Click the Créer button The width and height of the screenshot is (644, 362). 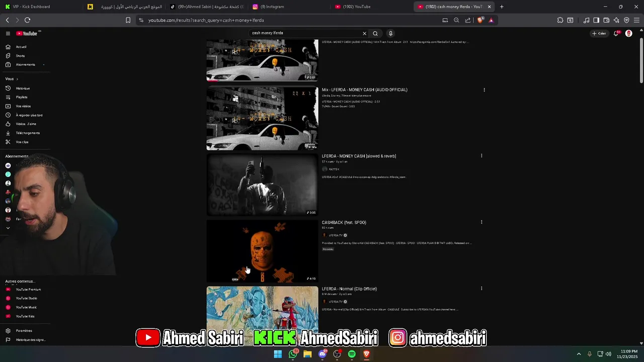[x=599, y=34]
